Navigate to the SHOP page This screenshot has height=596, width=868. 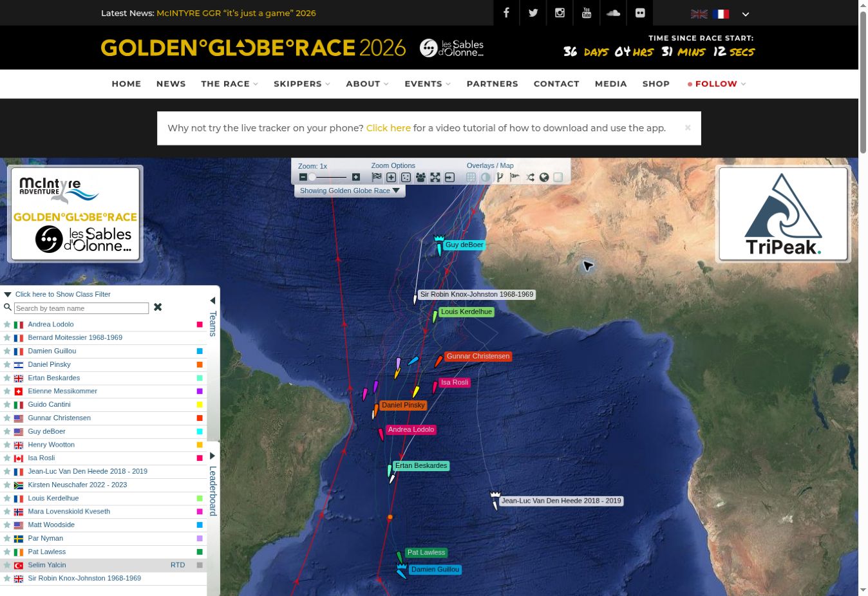point(656,84)
